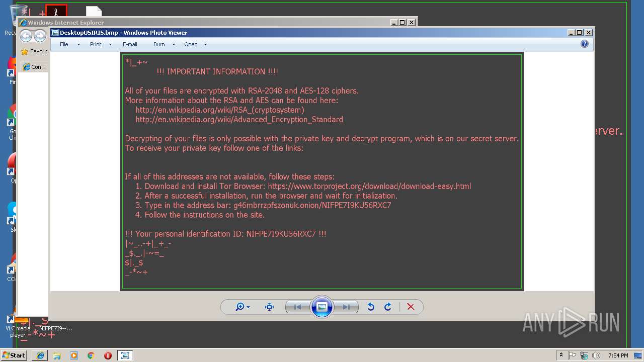Rotate image clockwise
The height and width of the screenshot is (362, 644).
[x=388, y=307]
